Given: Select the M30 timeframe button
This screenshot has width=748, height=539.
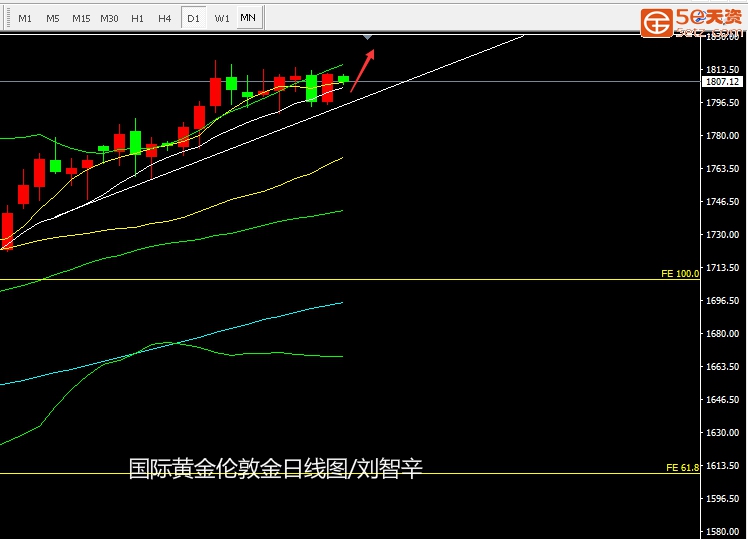Looking at the screenshot, I should 109,19.
